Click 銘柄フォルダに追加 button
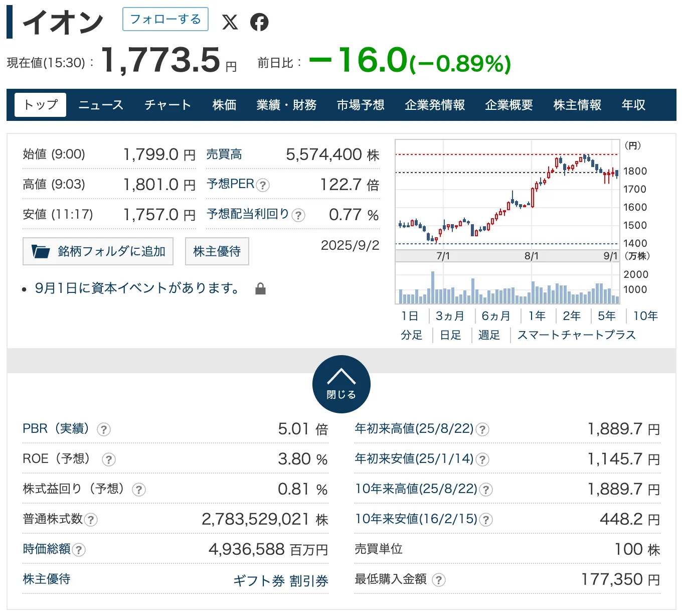Screen dimensions: 682x616 (98, 251)
